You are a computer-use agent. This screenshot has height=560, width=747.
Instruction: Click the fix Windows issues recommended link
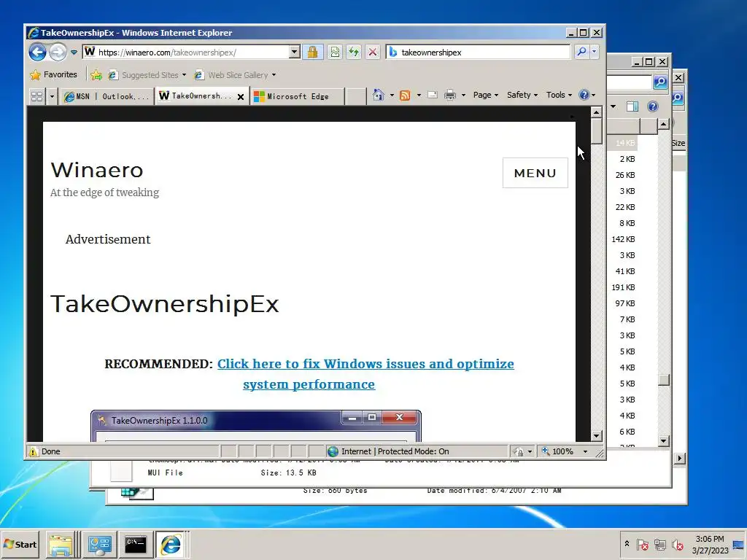click(x=365, y=374)
